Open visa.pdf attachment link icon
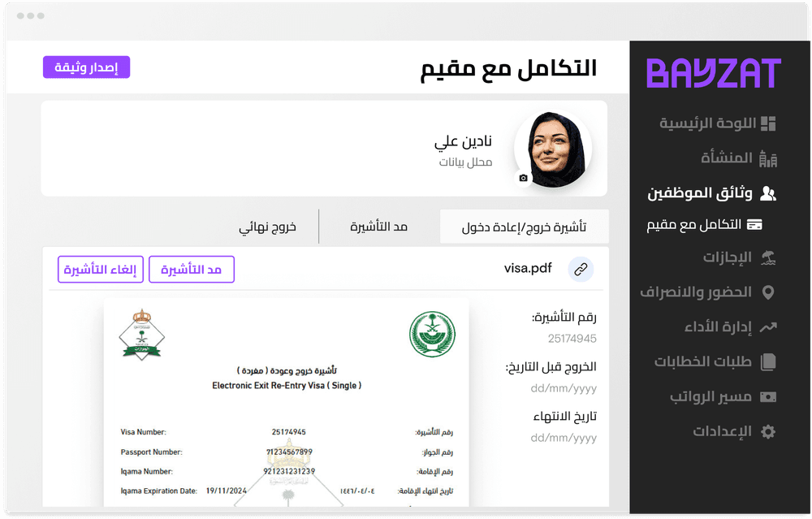Screen dimensions: 812x519 (x=580, y=268)
